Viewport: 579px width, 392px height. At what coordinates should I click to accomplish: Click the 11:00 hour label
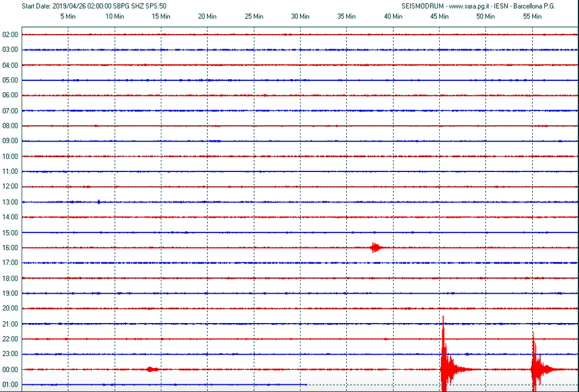tap(10, 171)
